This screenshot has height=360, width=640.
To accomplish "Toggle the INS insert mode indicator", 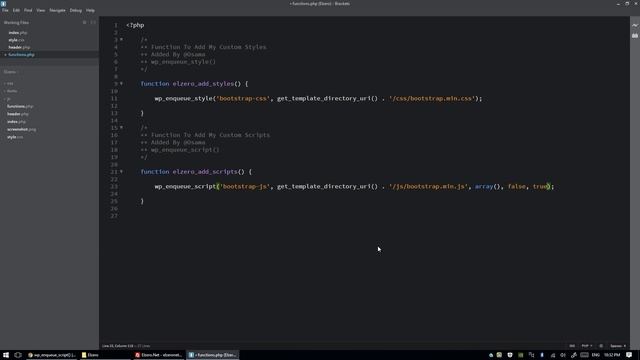I will (x=572, y=346).
